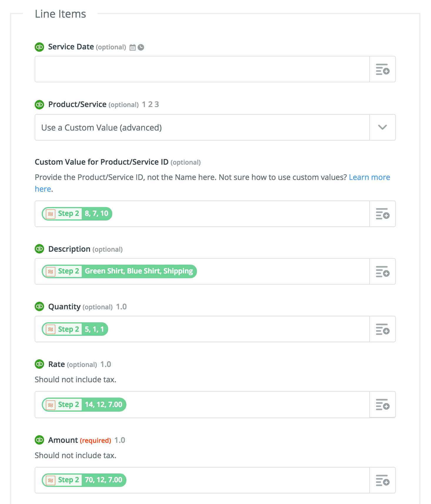
Task: Select the Step 2 '8, 7, 10' pill
Action: [77, 214]
